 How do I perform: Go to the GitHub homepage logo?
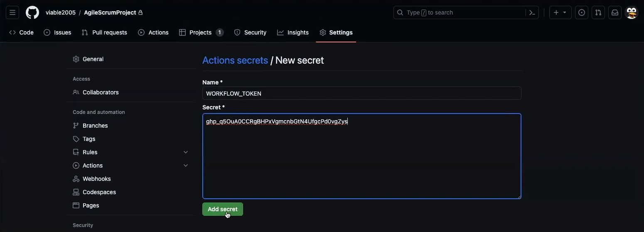[x=32, y=12]
